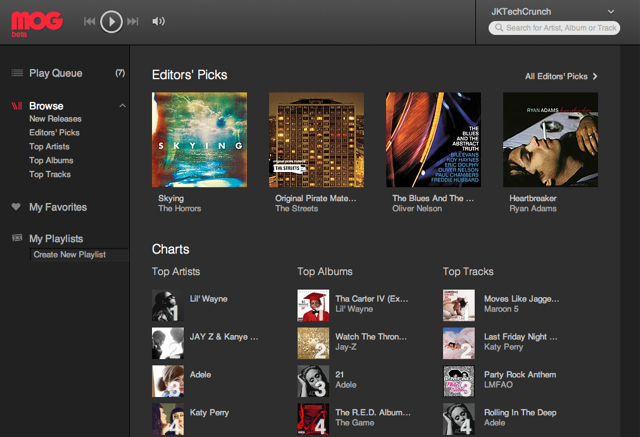The height and width of the screenshot is (437, 640).
Task: Click The Horrors artist name
Action: pyautogui.click(x=180, y=209)
